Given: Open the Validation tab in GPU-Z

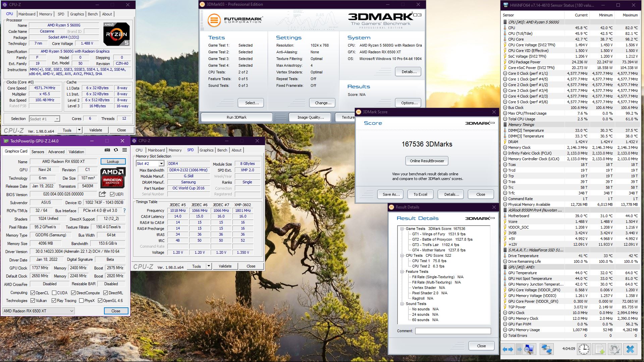Looking at the screenshot, I should pos(76,152).
